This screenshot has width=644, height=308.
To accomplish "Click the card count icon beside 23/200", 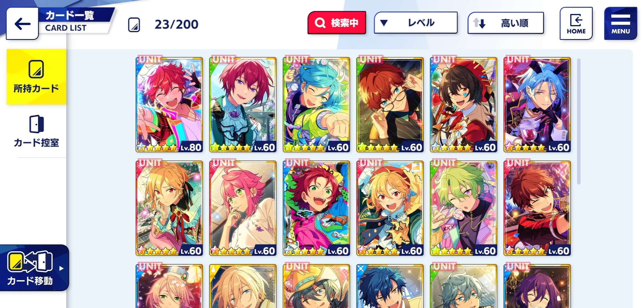I will (134, 25).
